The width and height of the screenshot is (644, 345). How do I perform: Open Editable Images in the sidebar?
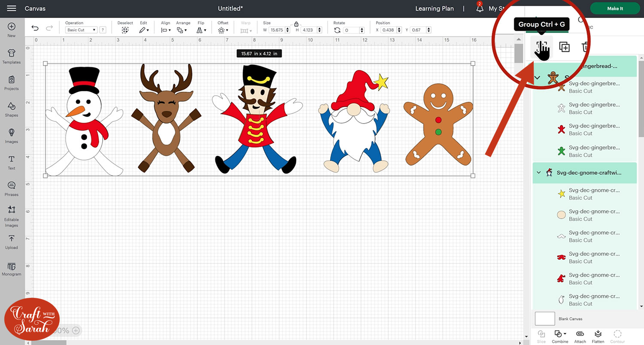click(12, 216)
